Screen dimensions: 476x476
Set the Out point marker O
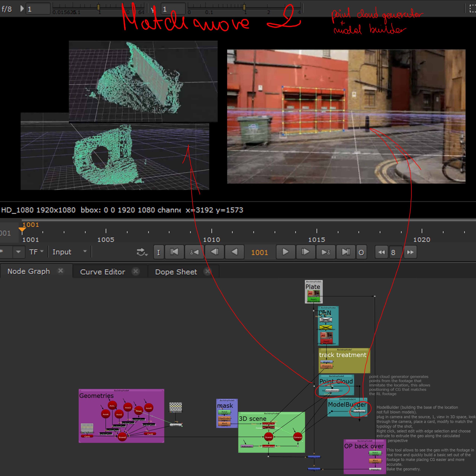[x=361, y=252]
